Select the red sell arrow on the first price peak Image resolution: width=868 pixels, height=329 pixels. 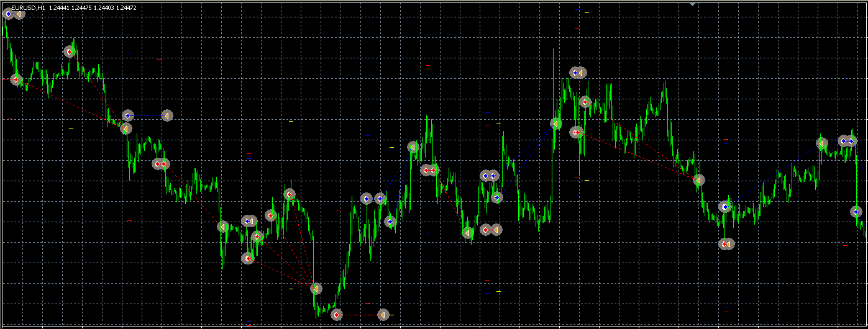[x=70, y=52]
